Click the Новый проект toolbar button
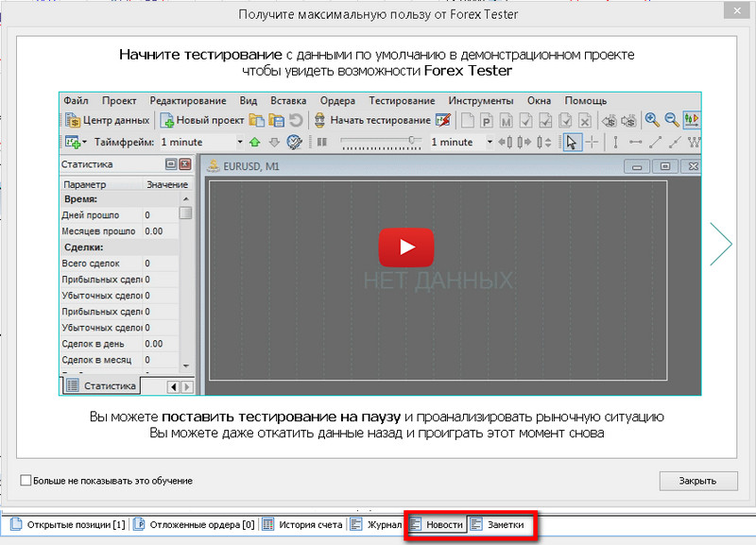The height and width of the screenshot is (545, 756). 201,120
